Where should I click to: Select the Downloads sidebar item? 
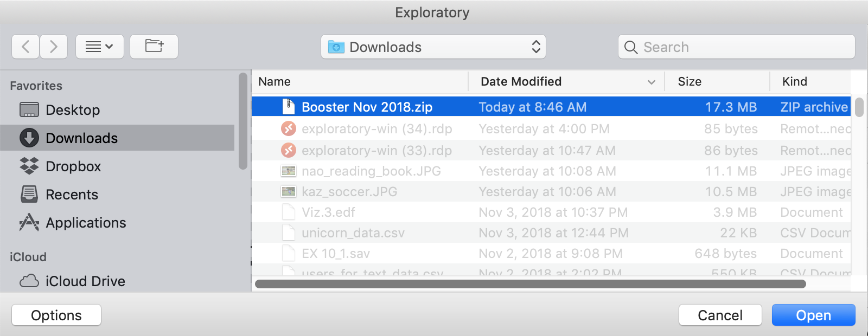point(117,138)
